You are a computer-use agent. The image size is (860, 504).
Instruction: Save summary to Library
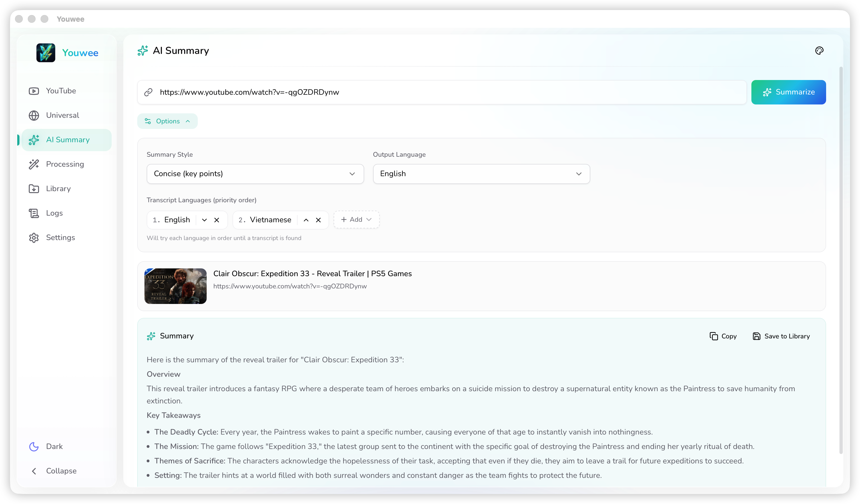point(781,336)
